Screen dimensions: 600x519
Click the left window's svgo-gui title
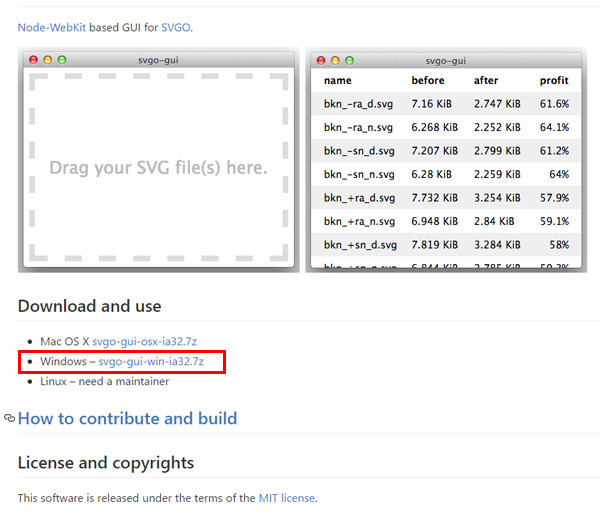tap(158, 60)
